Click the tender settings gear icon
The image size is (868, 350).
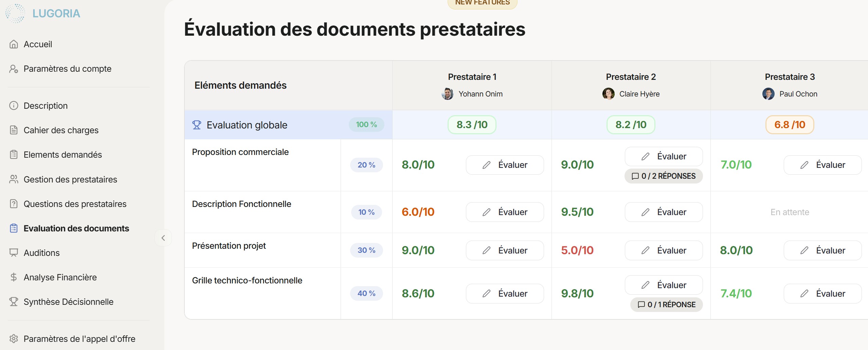tap(14, 339)
